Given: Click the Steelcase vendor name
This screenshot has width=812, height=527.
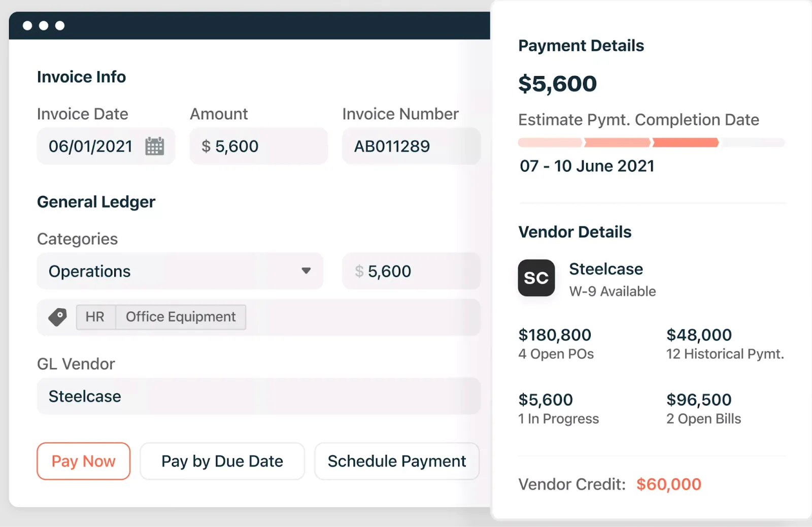Looking at the screenshot, I should 606,269.
